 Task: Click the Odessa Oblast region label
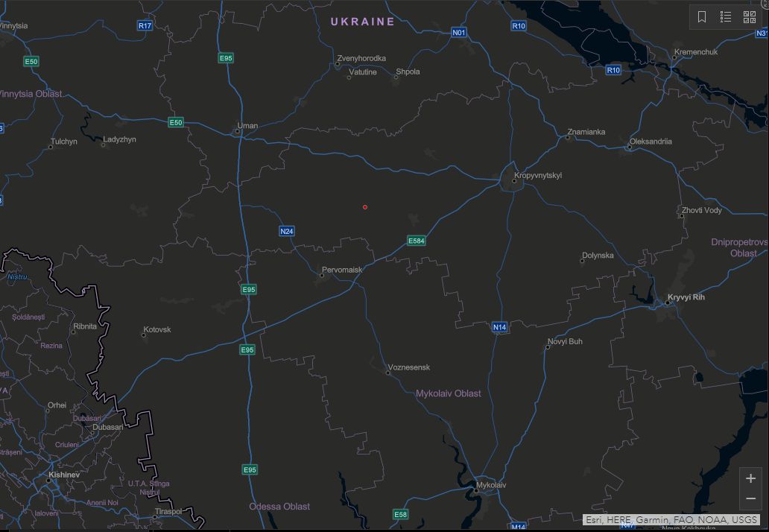(279, 507)
